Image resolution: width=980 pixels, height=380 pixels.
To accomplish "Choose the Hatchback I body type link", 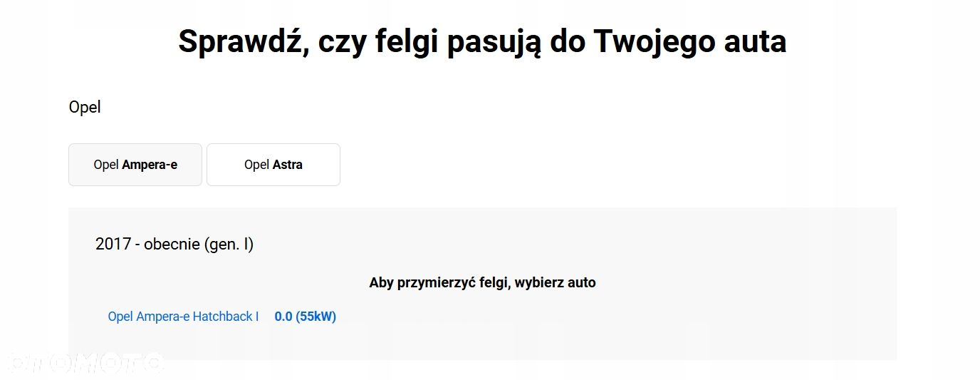I will [222, 317].
